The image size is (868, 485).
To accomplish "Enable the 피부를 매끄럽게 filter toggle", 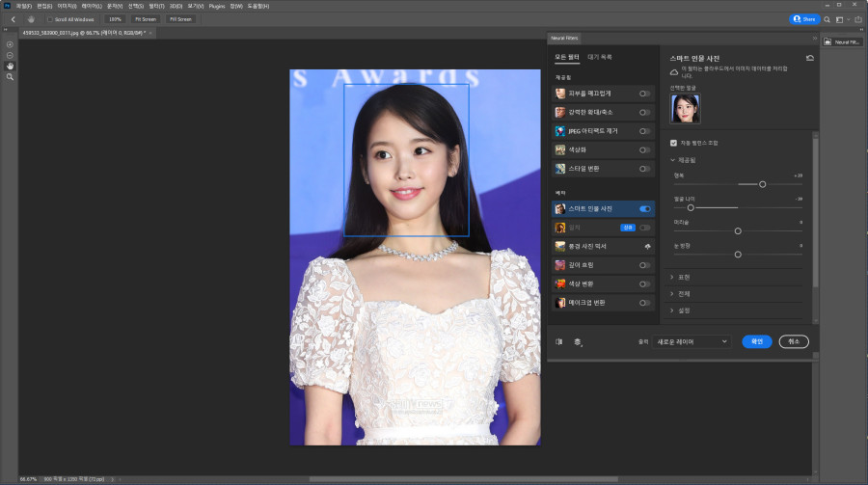I will coord(645,94).
